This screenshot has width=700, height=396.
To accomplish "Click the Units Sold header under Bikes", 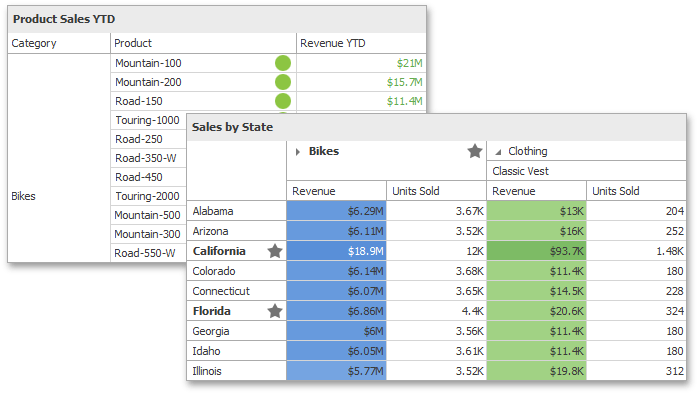I will [436, 191].
